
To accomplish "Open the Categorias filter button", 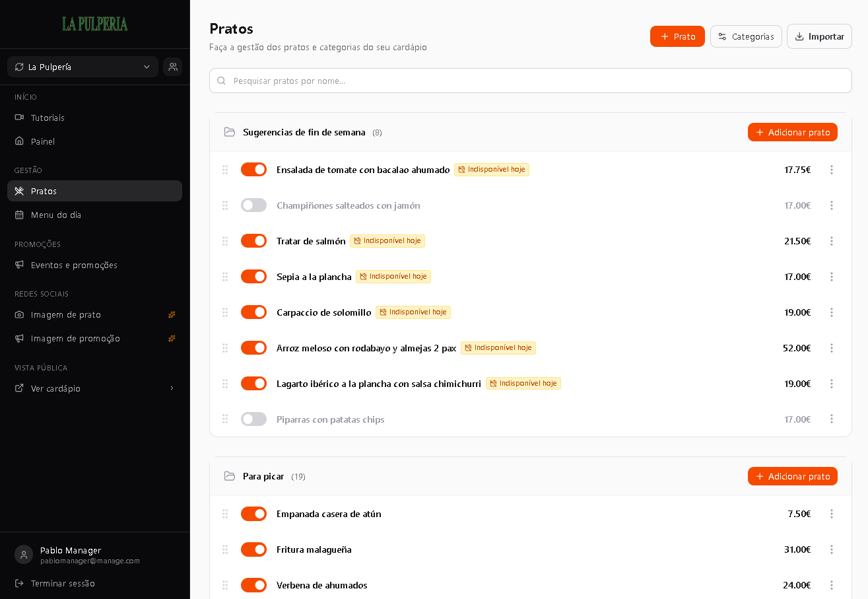I will (x=746, y=36).
